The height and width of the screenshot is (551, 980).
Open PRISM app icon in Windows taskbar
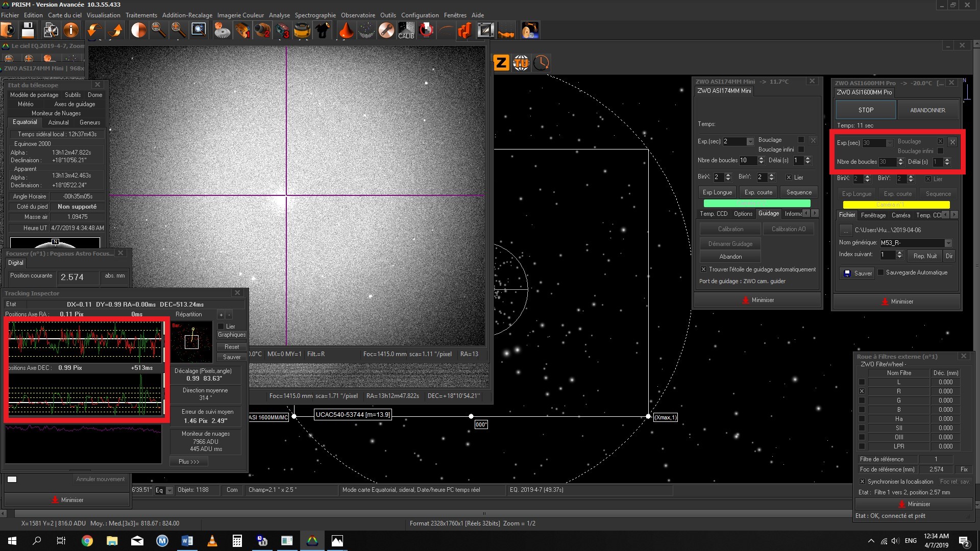tap(312, 541)
